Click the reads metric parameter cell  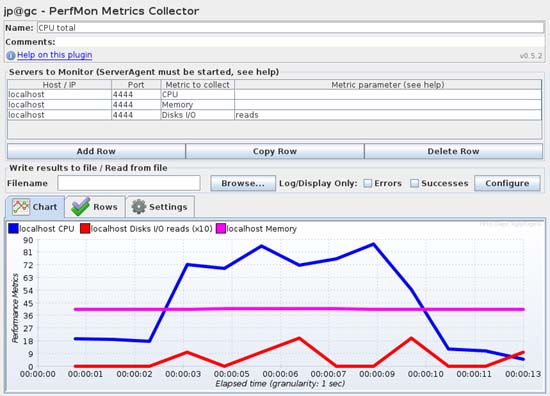click(x=388, y=115)
